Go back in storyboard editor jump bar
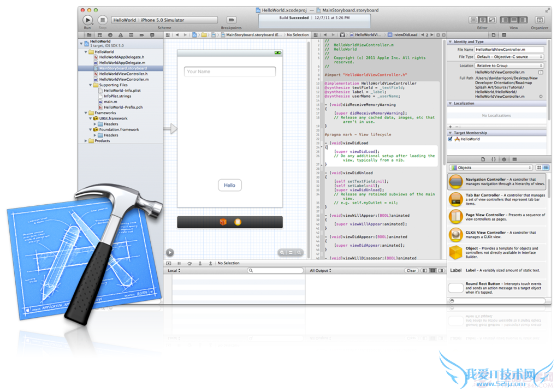 [x=177, y=35]
